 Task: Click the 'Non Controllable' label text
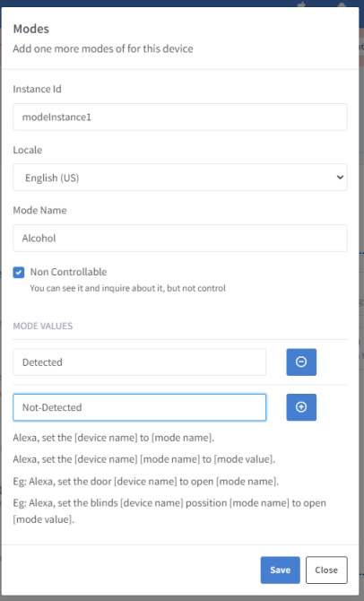pos(68,272)
